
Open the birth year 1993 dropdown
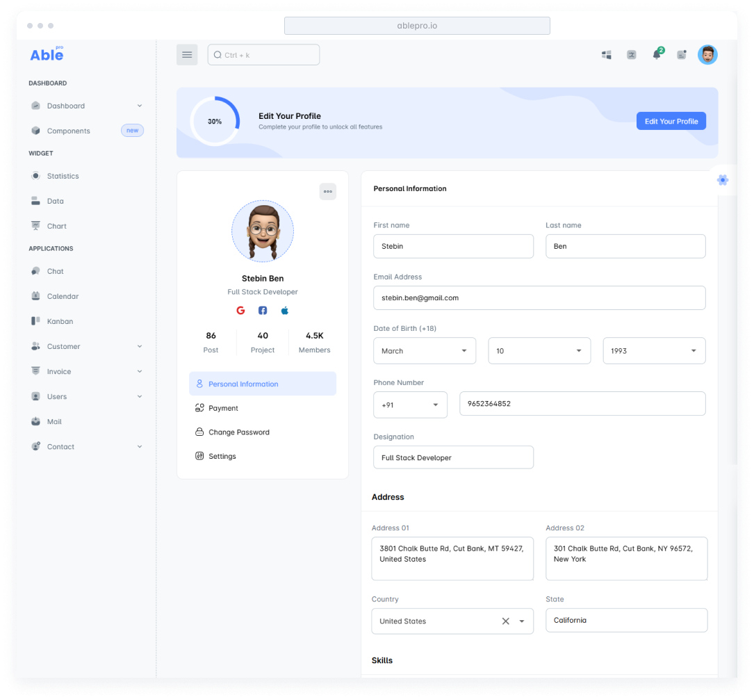(654, 351)
